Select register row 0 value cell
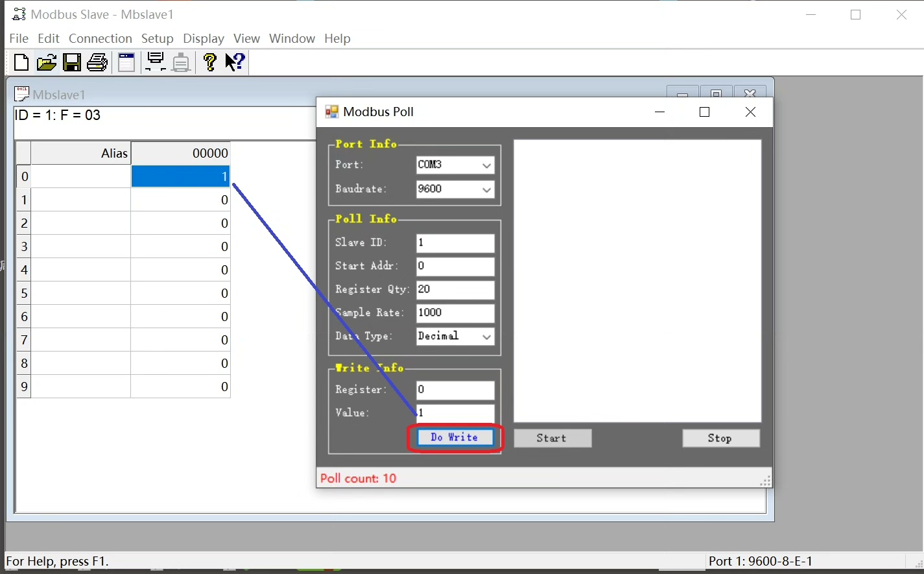The image size is (924, 574). 180,176
